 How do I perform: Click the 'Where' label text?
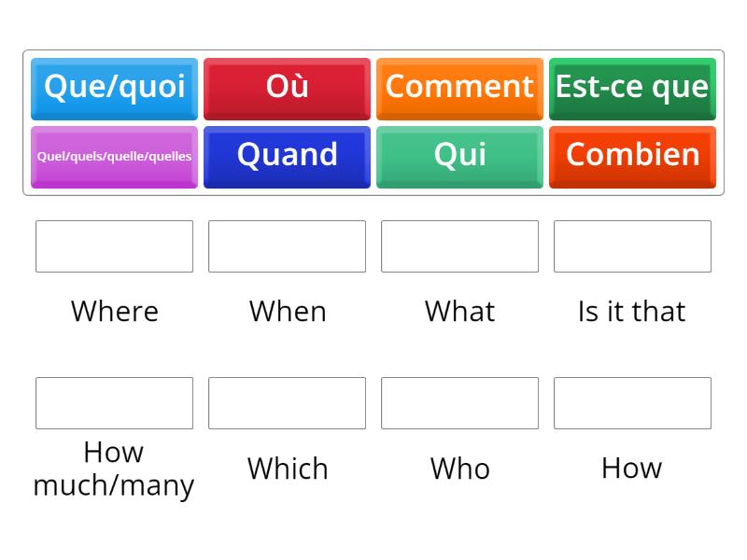coord(114,312)
